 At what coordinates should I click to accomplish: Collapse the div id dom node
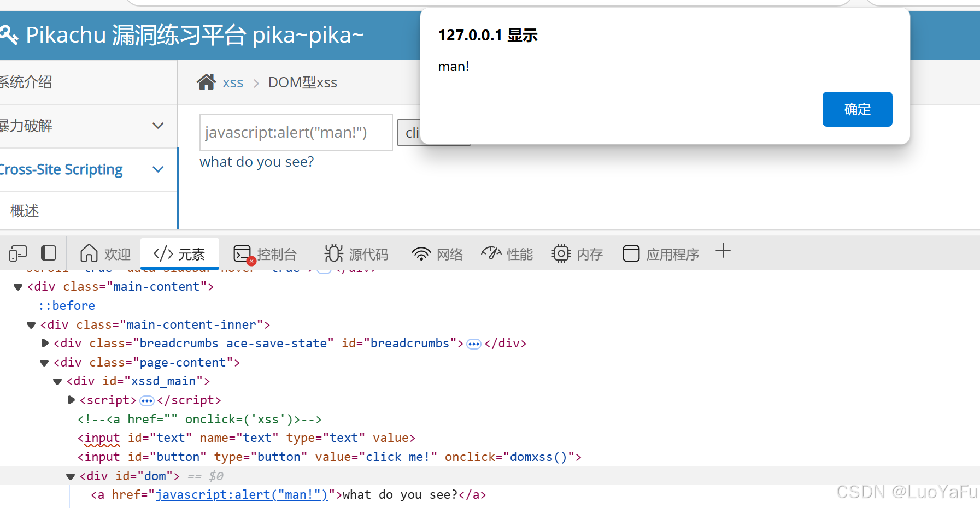71,476
